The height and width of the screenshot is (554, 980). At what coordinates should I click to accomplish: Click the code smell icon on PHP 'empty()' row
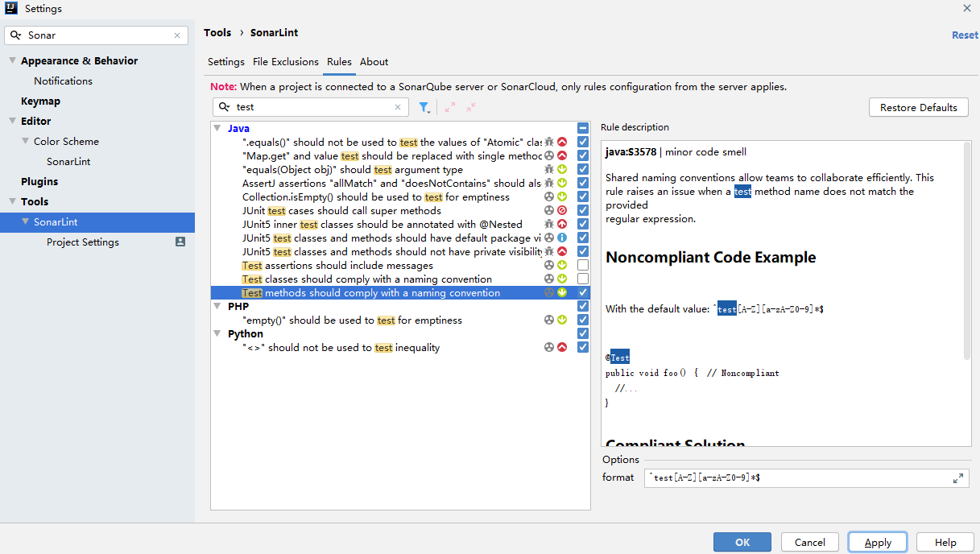549,320
